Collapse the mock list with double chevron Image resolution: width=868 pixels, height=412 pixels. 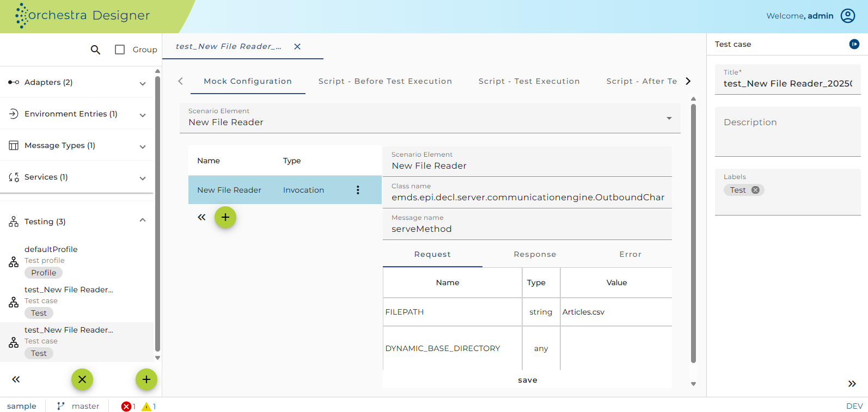[x=201, y=217]
